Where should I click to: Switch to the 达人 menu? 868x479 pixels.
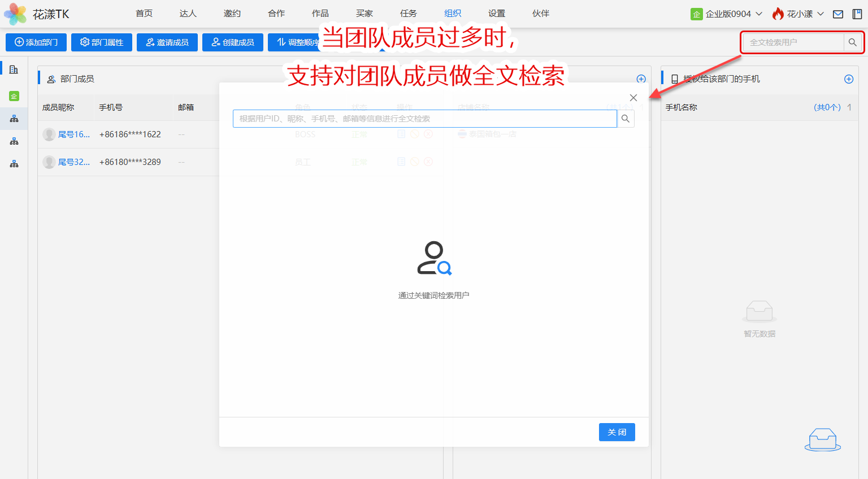point(188,14)
